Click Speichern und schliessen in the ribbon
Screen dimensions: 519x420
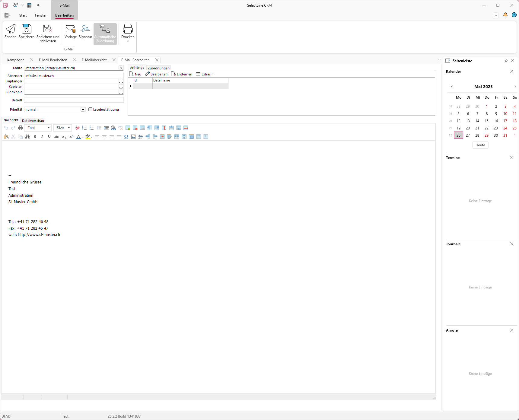[x=48, y=29]
